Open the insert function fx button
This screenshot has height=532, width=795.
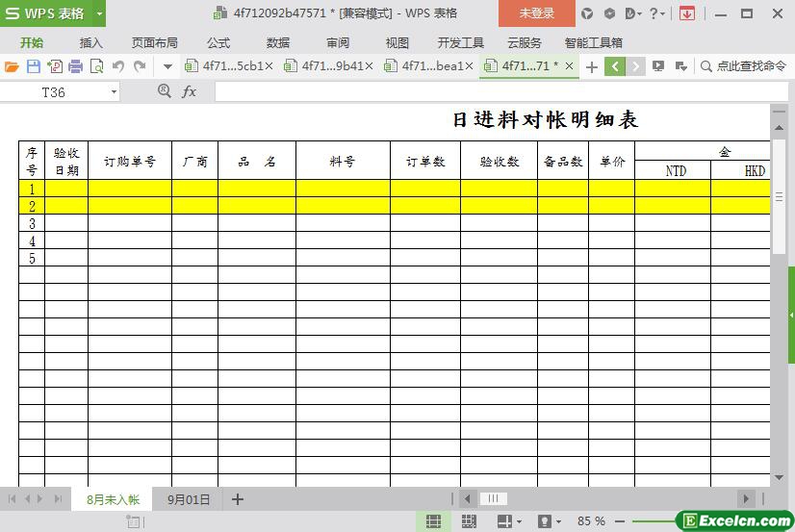pos(189,91)
